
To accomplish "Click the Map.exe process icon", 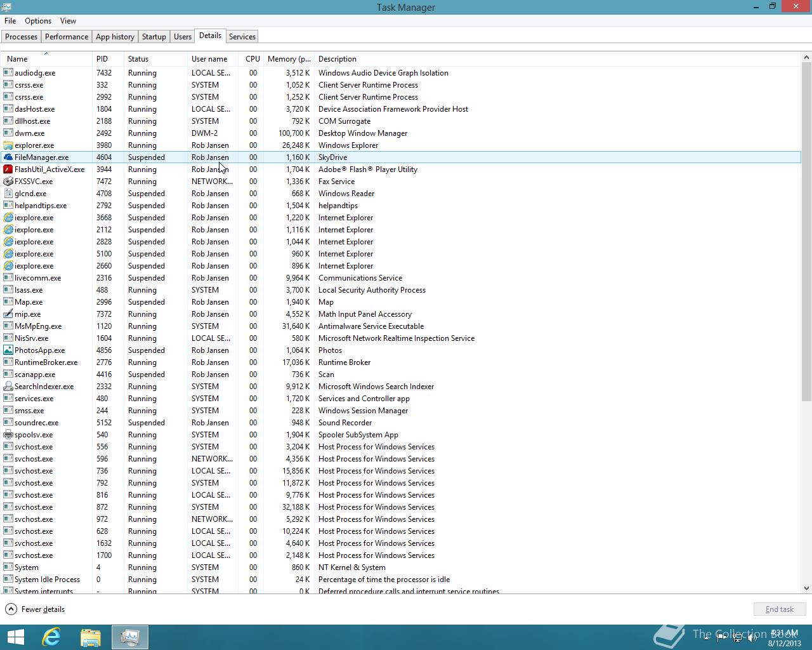I will (8, 302).
